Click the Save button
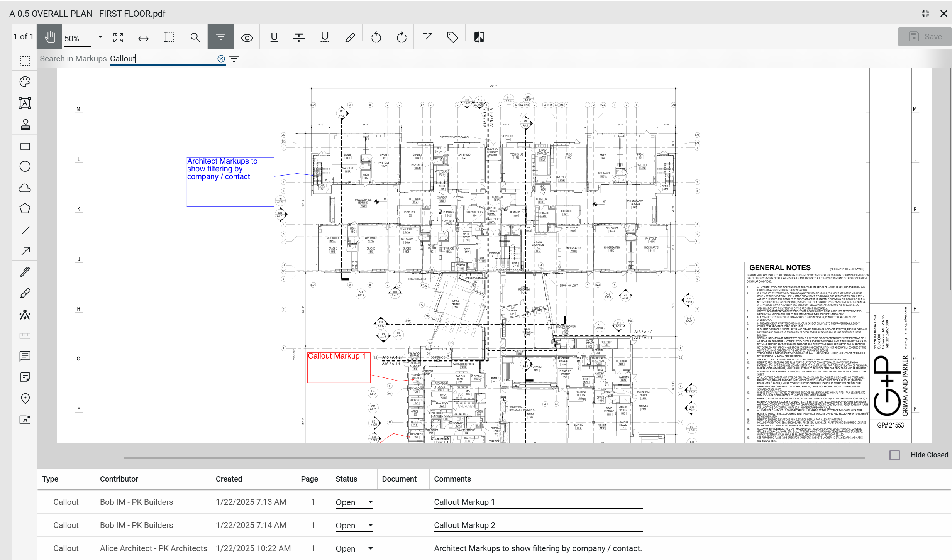Image resolution: width=952 pixels, height=560 pixels. 925,37
